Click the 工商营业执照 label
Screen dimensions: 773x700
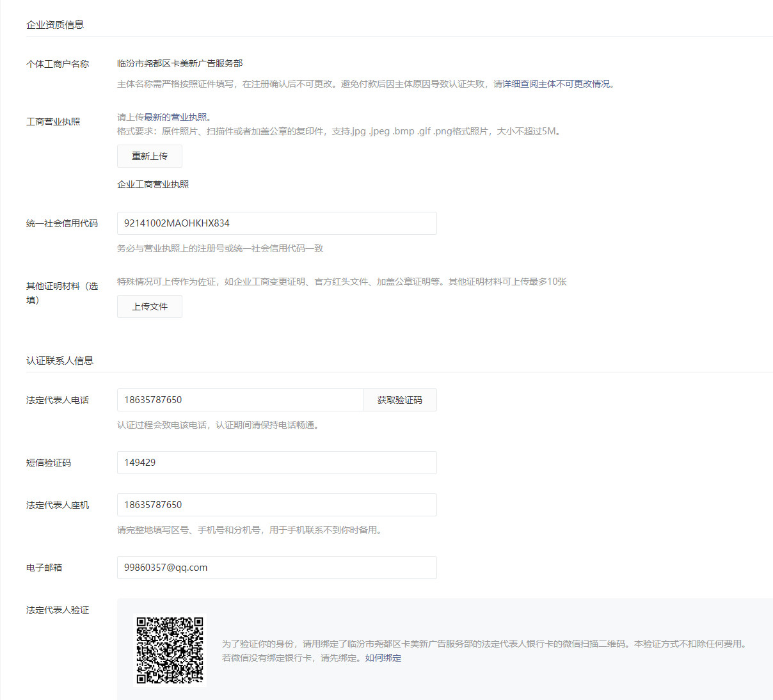click(x=53, y=122)
